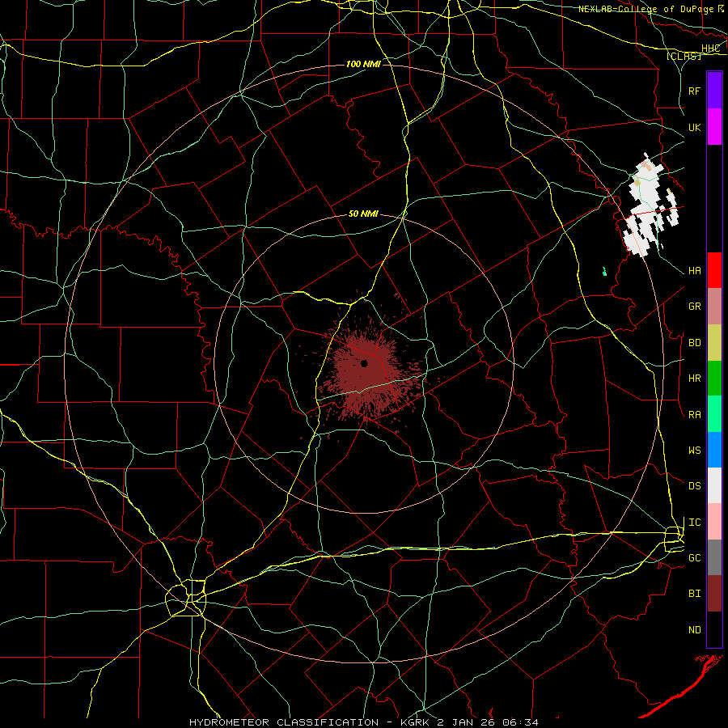Viewport: 728px width, 728px height.
Task: Pick the HR green legend swatch
Action: tap(714, 379)
